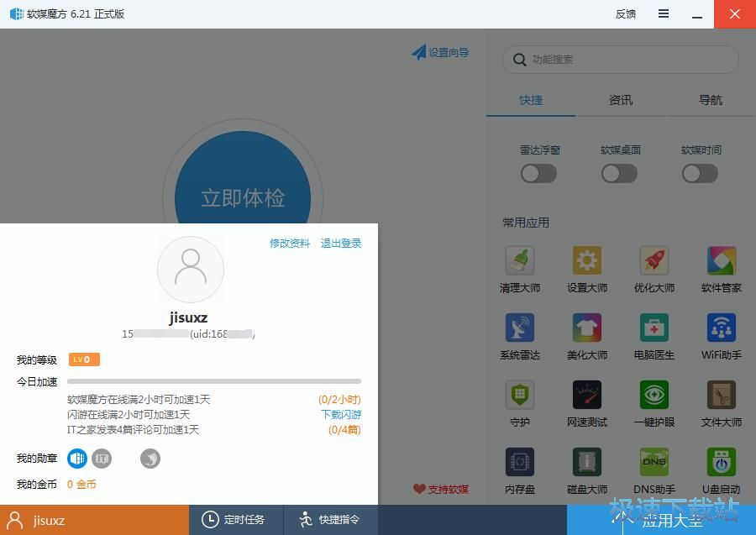
Task: Click the blue 软媒魔方 medal badge
Action: 77,459
